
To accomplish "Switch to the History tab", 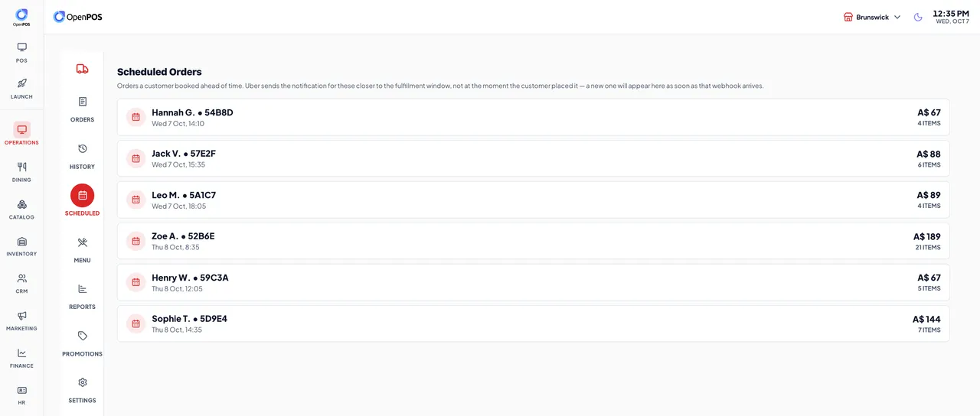I will pyautogui.click(x=82, y=155).
